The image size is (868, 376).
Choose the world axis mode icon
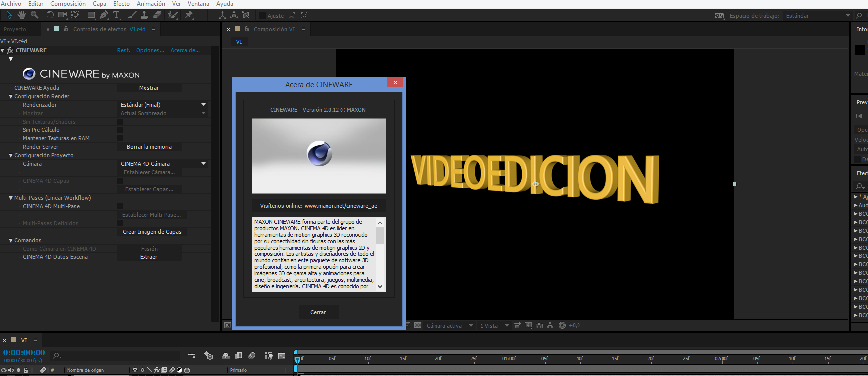[234, 15]
